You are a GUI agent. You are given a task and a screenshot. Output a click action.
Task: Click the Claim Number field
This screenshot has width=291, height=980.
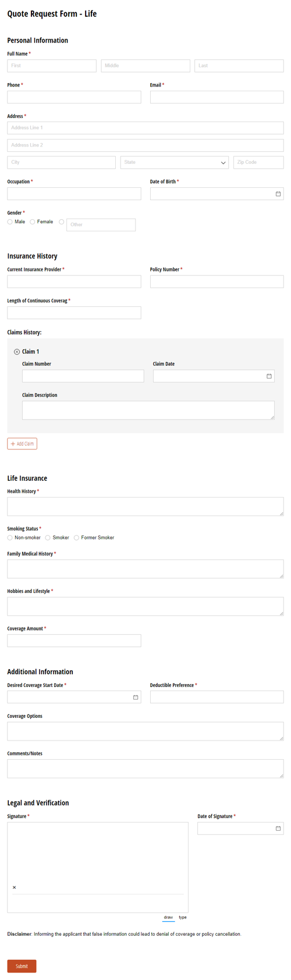coord(83,376)
